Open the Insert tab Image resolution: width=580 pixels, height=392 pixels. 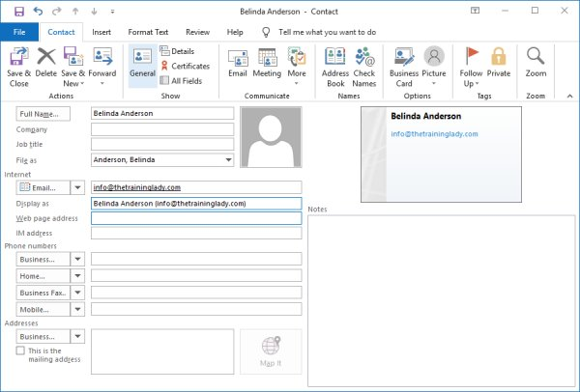(101, 32)
